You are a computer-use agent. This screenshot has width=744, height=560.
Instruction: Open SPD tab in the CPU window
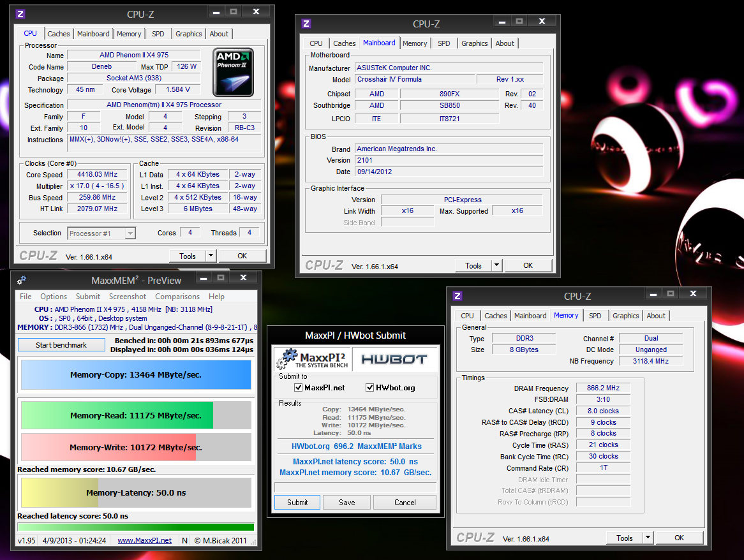coord(158,34)
